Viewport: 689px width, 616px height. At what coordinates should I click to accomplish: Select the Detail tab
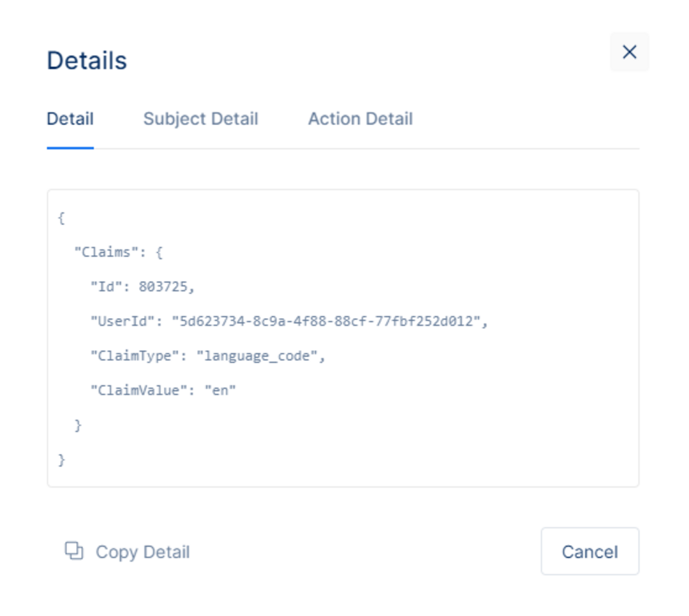[70, 119]
